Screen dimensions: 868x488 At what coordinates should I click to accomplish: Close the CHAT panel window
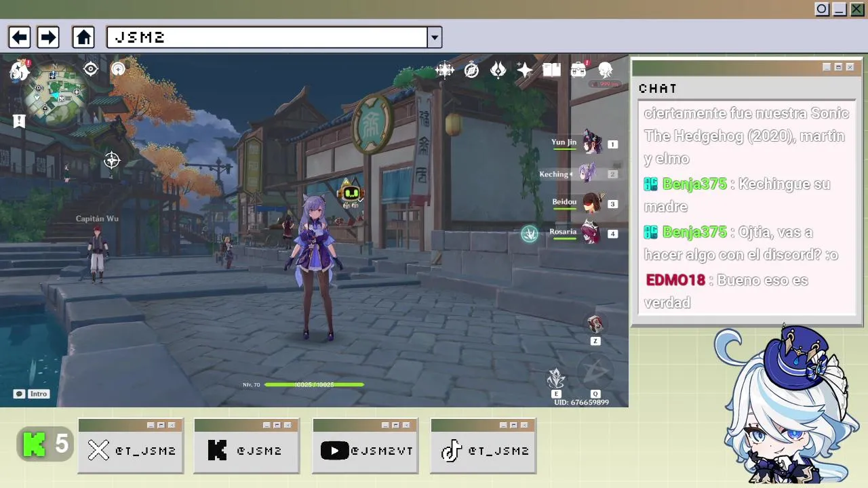point(850,67)
